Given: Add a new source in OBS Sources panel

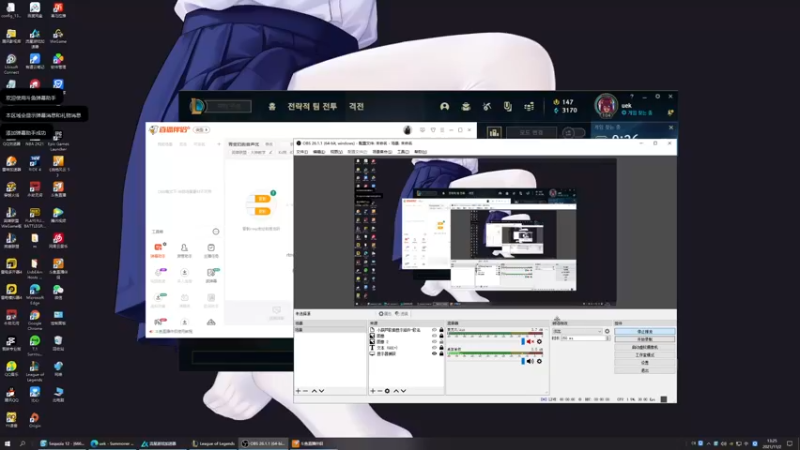Looking at the screenshot, I should click(373, 391).
